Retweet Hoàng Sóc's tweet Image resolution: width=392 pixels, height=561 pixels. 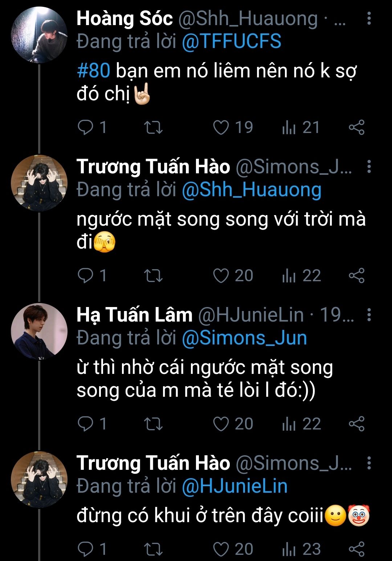[x=153, y=128]
